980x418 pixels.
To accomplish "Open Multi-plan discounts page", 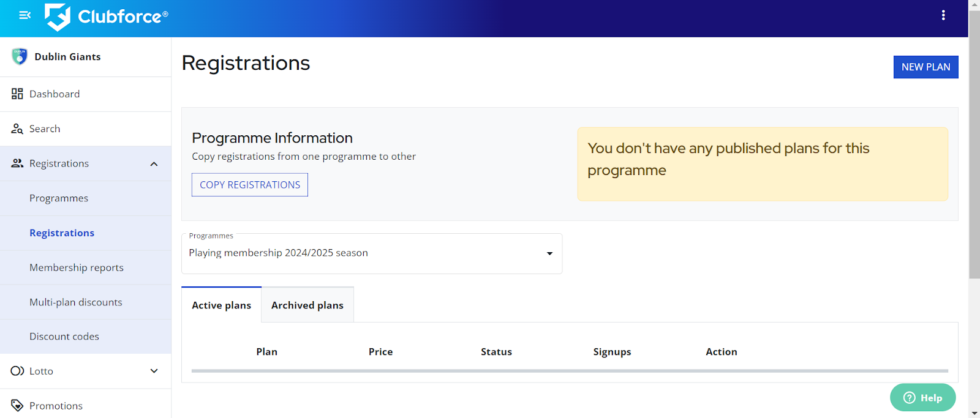I will (x=76, y=302).
